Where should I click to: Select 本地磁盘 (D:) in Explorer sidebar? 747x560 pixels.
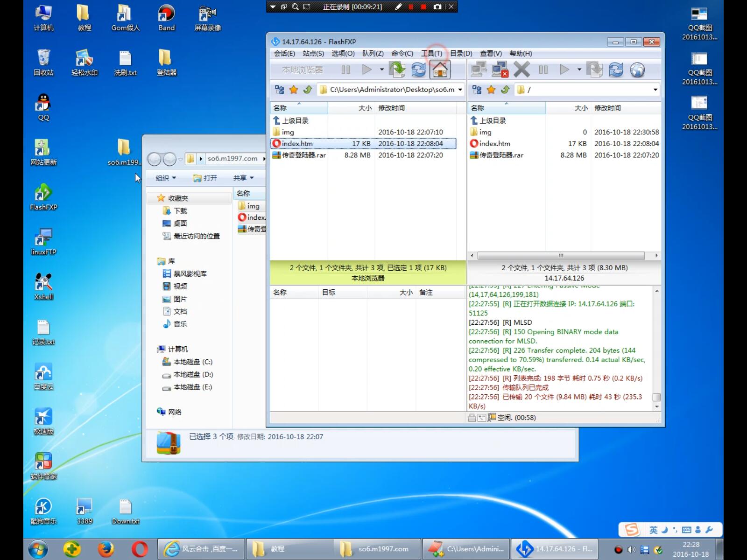pyautogui.click(x=187, y=374)
